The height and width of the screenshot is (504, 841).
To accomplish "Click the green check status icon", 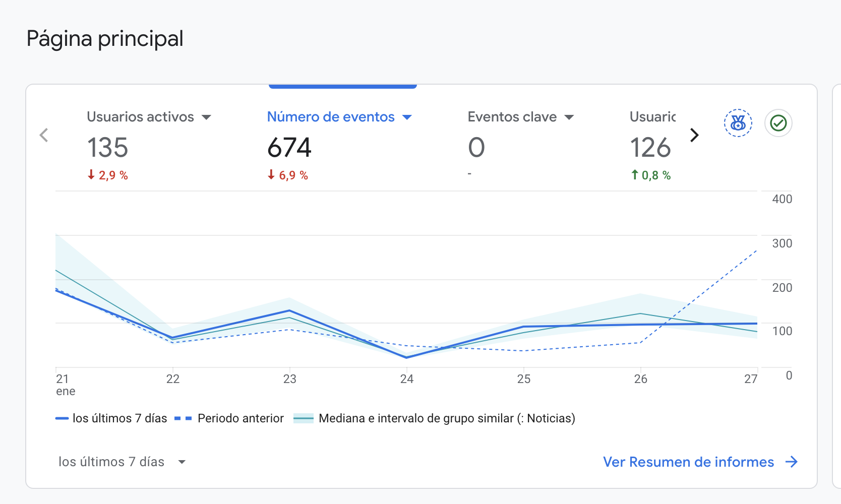I will (778, 122).
